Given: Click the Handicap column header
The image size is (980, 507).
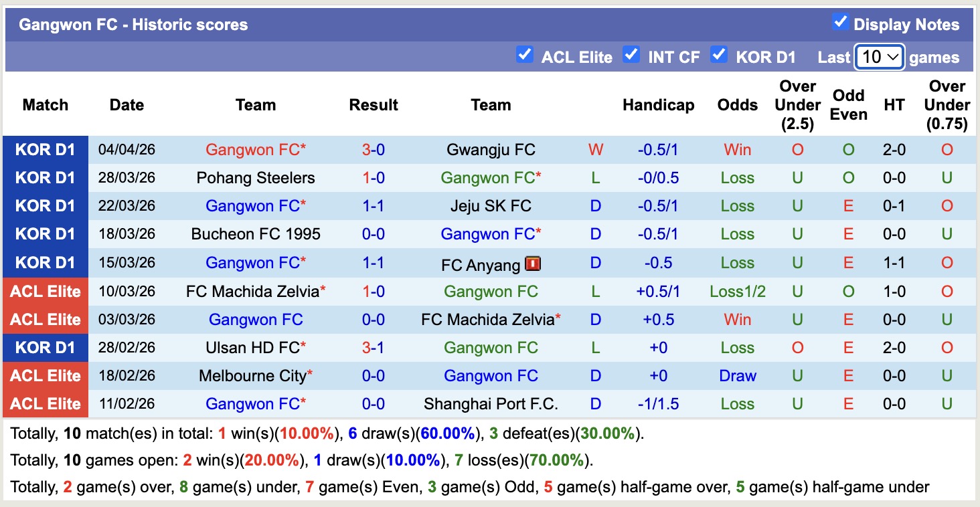Looking at the screenshot, I should pos(658,105).
